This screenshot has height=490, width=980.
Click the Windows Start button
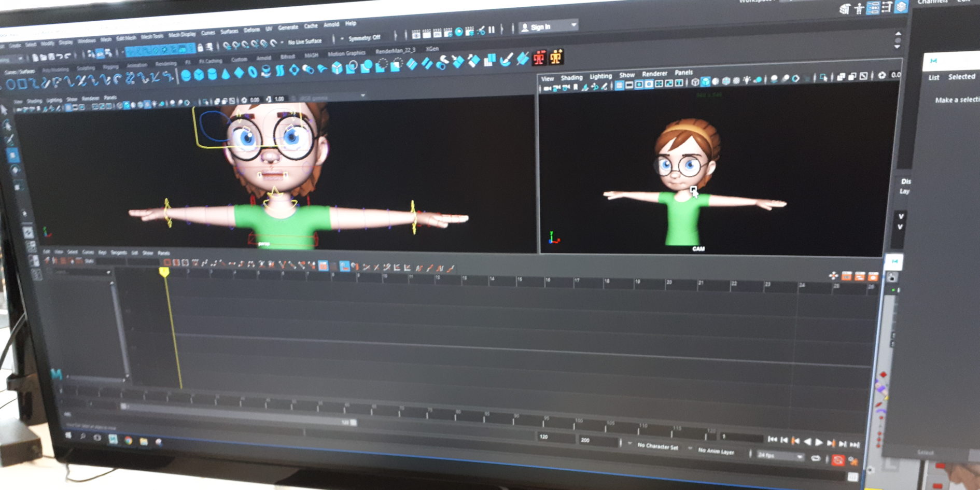tap(68, 436)
